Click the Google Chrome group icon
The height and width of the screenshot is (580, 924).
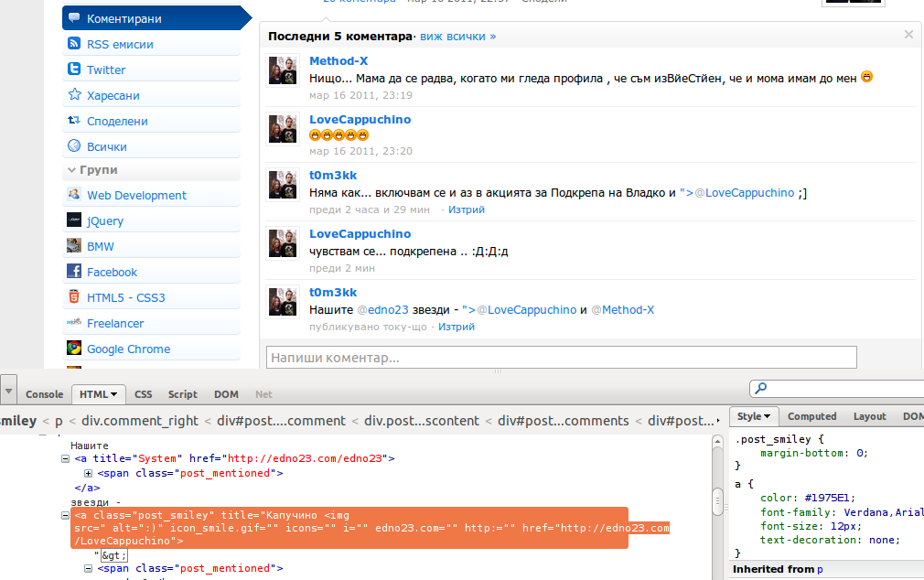[74, 348]
